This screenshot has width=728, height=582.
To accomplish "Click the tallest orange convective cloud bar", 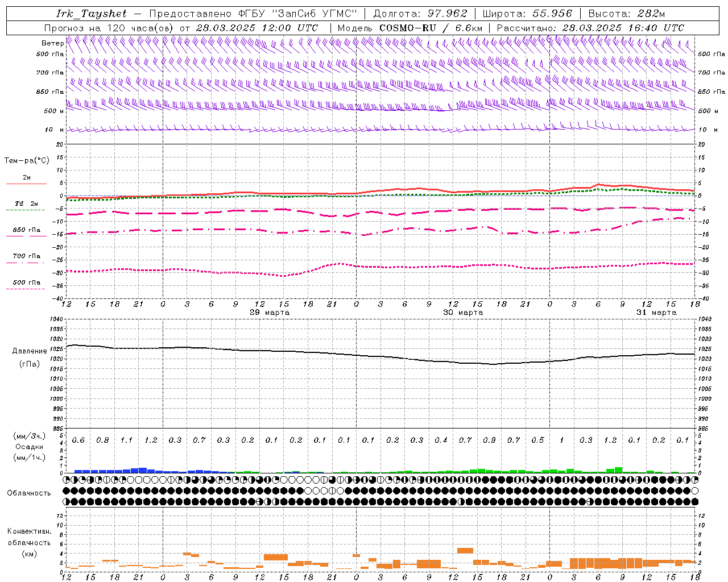I will pos(465,551).
